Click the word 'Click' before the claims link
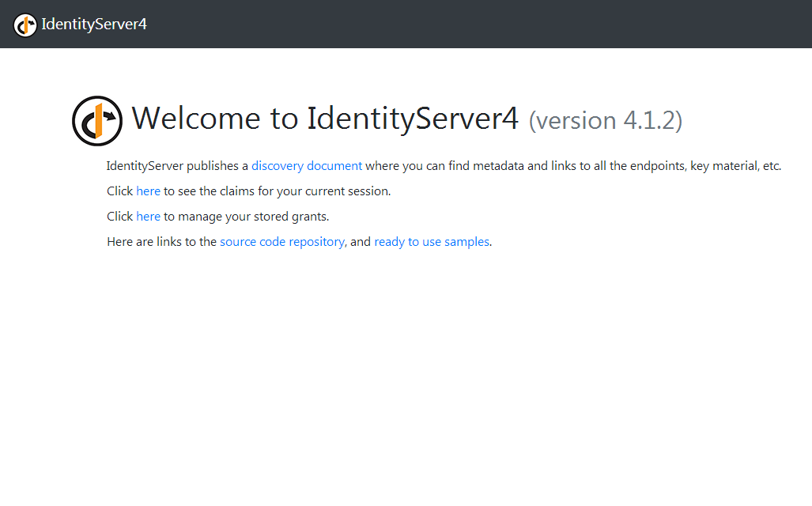Image resolution: width=812 pixels, height=506 pixels. (119, 191)
